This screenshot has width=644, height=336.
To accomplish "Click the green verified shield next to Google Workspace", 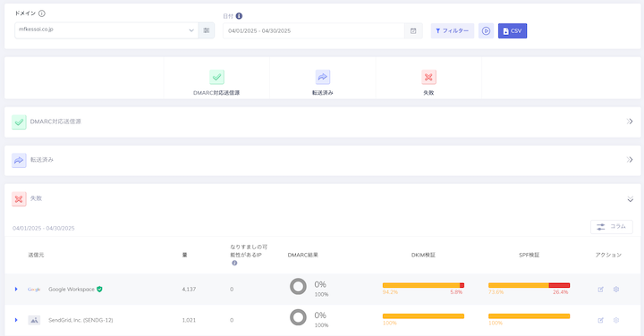I will (x=99, y=290).
